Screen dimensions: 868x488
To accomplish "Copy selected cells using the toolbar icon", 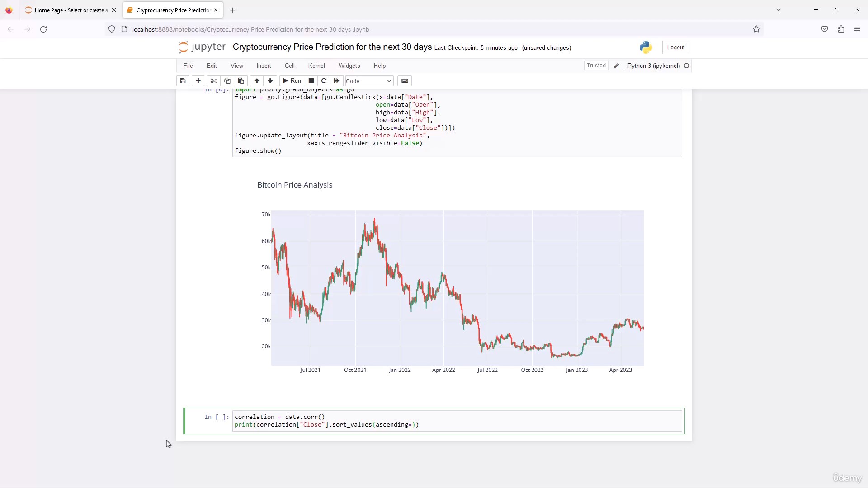I will 227,81.
